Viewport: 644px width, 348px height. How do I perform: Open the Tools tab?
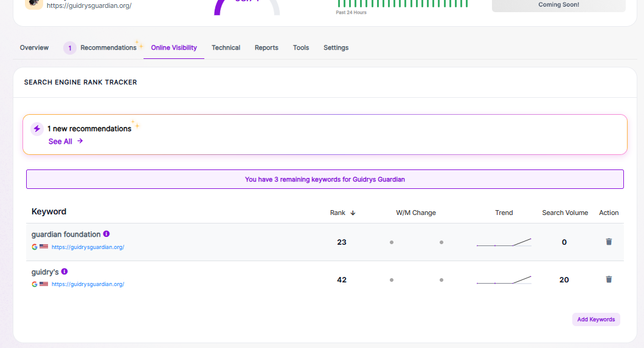pos(301,47)
